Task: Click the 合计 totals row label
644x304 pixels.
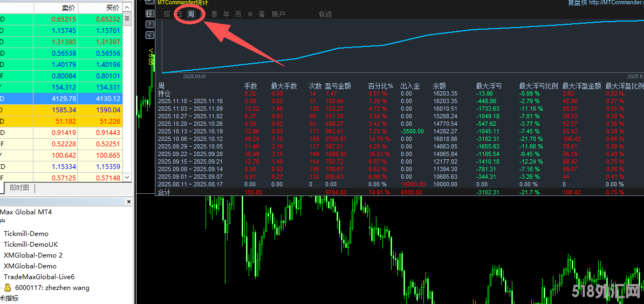Action: click(164, 192)
